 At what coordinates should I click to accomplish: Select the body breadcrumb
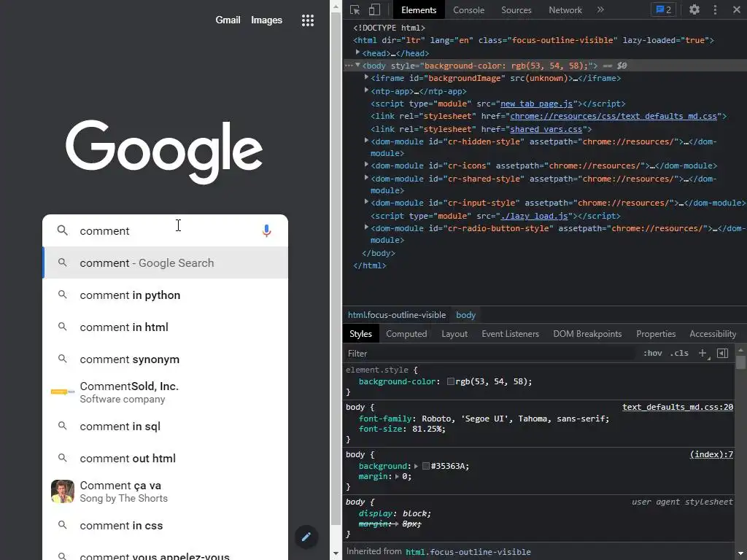465,315
